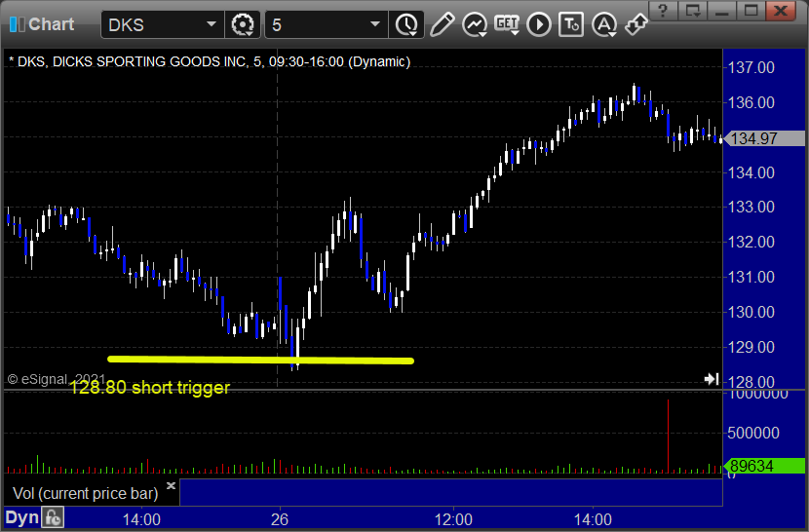Image resolution: width=809 pixels, height=532 pixels.
Task: Expand the interval '5' dropdown arrow
Action: (375, 24)
